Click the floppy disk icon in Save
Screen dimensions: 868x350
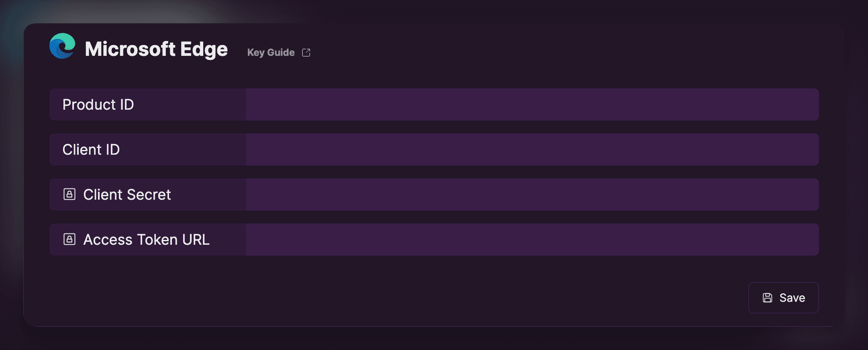point(768,298)
